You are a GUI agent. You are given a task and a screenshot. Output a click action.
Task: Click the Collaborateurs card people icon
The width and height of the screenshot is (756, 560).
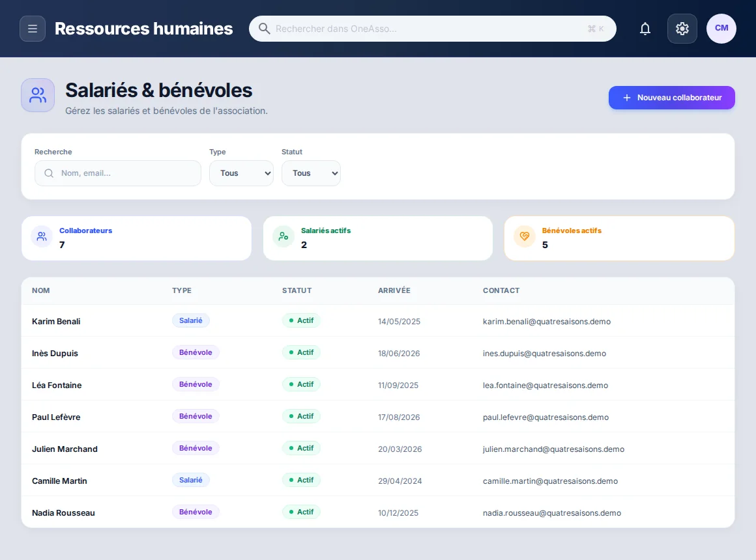point(42,236)
